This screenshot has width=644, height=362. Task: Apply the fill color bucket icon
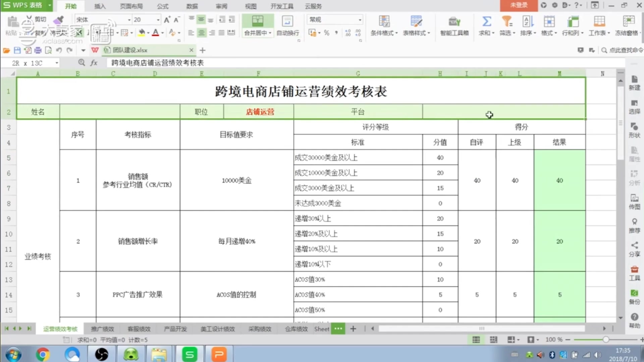142,33
